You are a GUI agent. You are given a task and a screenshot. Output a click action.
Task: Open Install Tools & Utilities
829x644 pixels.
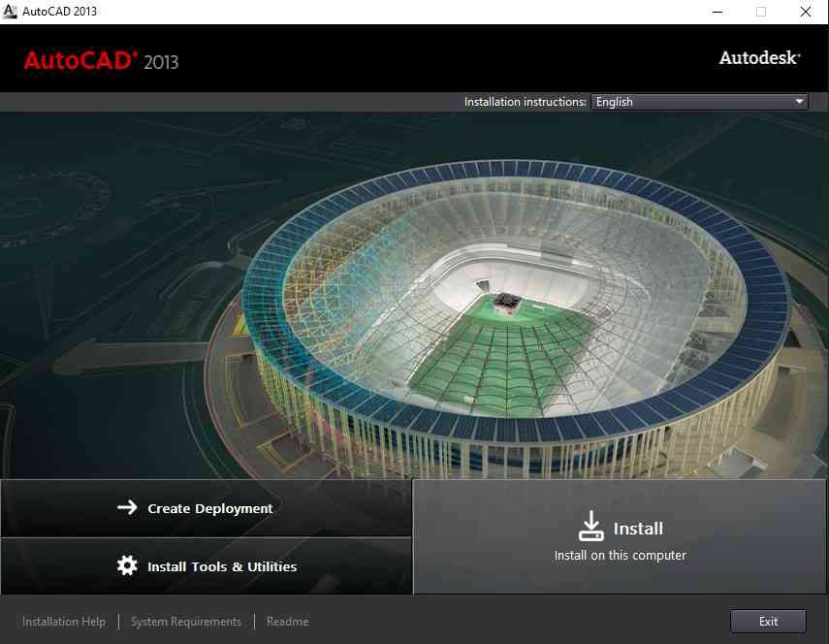pyautogui.click(x=207, y=566)
